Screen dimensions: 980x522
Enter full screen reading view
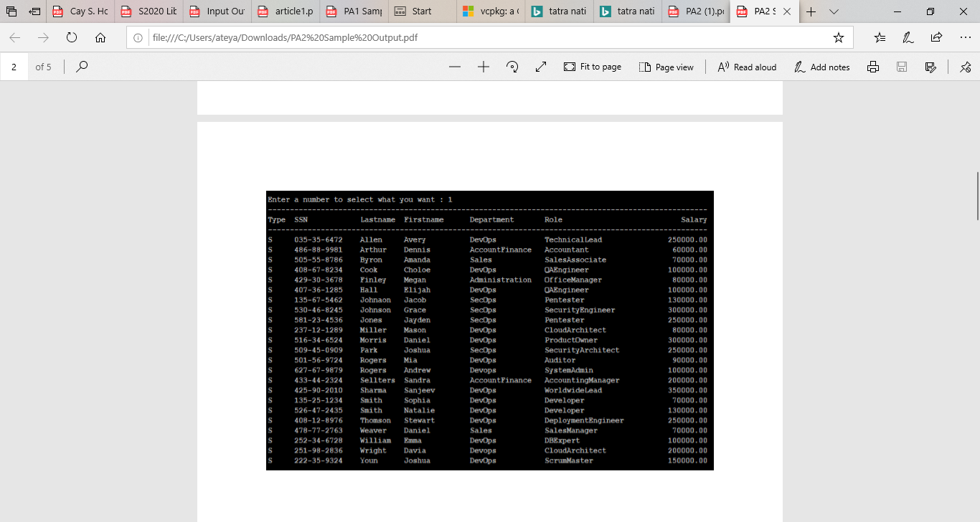click(x=540, y=66)
